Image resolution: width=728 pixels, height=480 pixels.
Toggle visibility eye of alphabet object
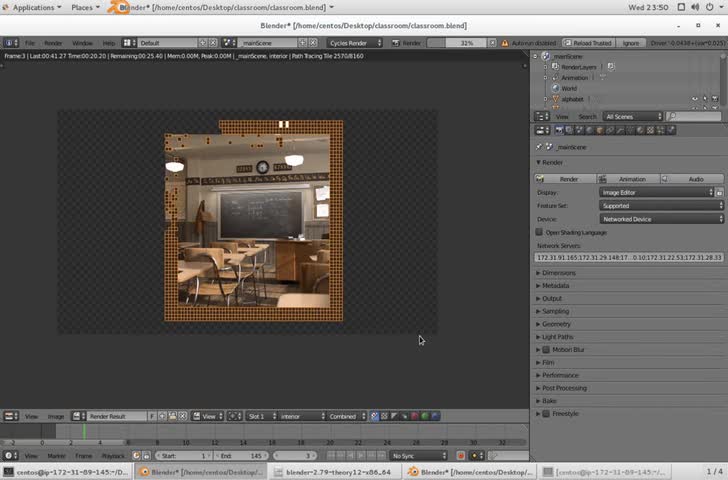[x=695, y=99]
